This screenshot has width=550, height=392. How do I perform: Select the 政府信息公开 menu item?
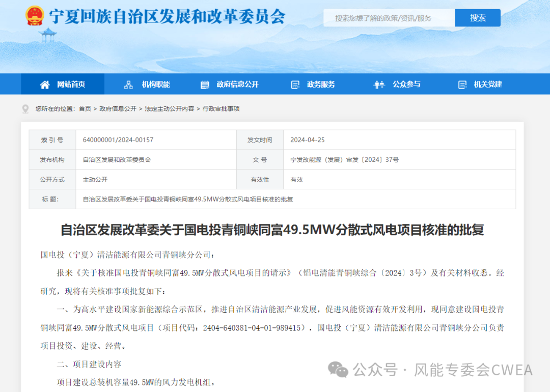237,85
